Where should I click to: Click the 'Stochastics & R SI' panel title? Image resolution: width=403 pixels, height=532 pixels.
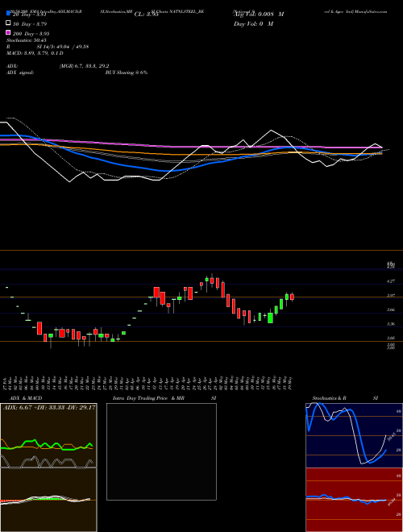point(345,398)
